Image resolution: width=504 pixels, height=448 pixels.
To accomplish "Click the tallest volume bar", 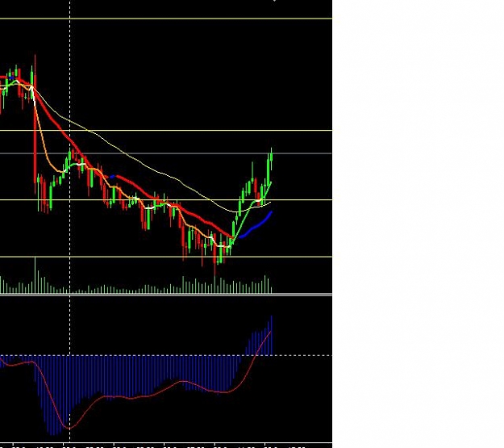I will (x=35, y=274).
